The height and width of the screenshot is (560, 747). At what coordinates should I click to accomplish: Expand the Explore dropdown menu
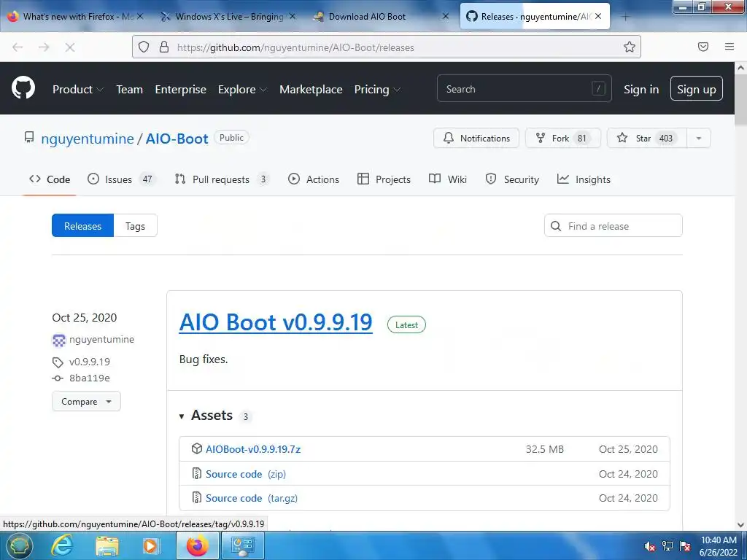click(242, 89)
